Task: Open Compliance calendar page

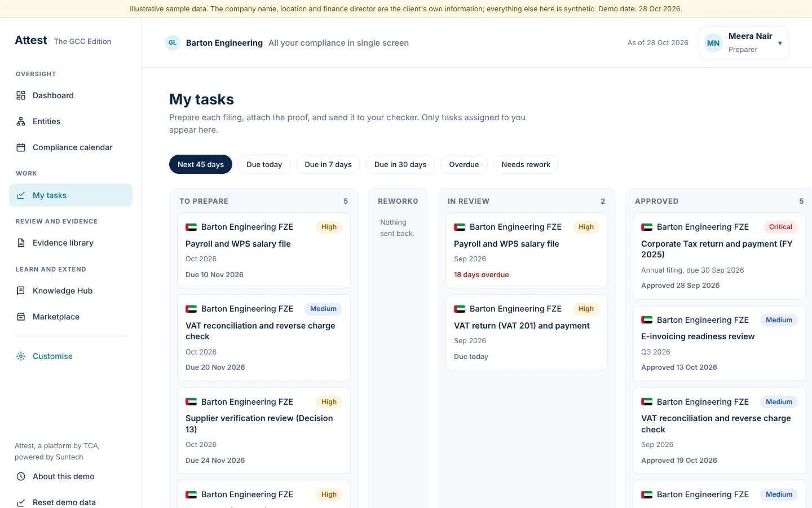Action: point(71,147)
